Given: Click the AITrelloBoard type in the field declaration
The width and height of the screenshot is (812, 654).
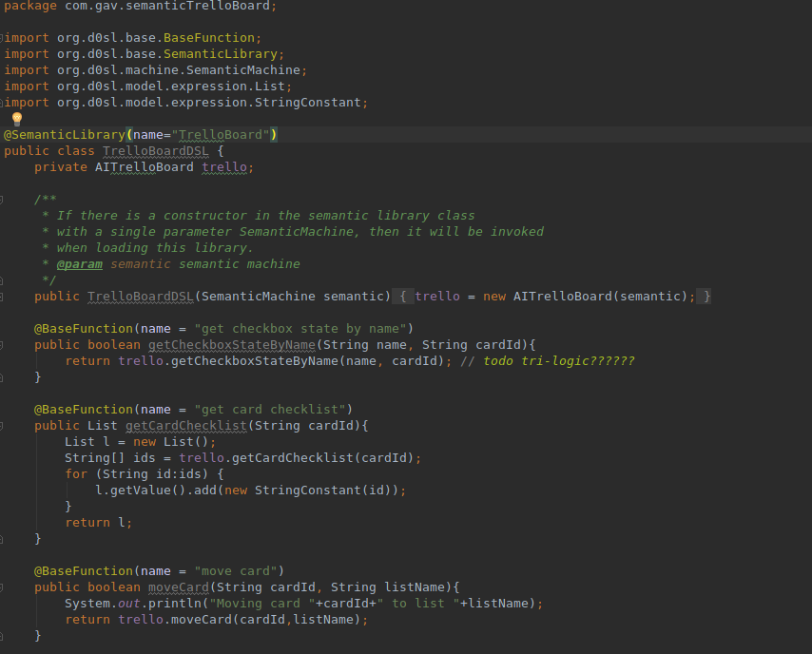Looking at the screenshot, I should point(144,167).
